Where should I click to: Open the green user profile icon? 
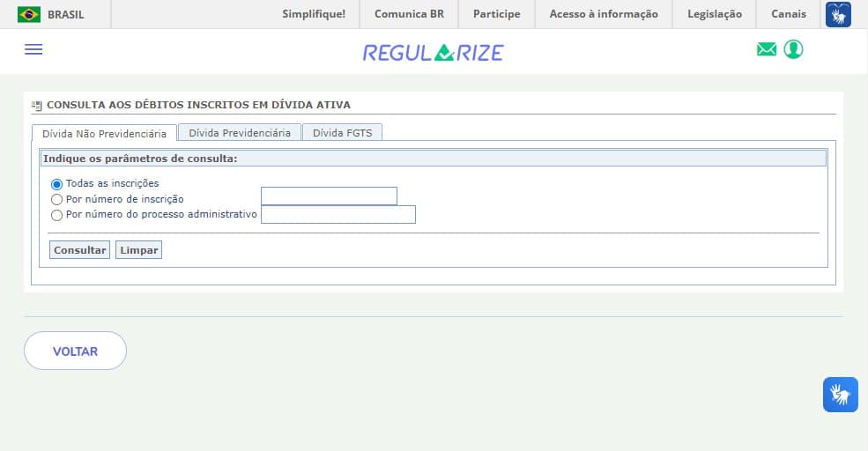point(793,49)
